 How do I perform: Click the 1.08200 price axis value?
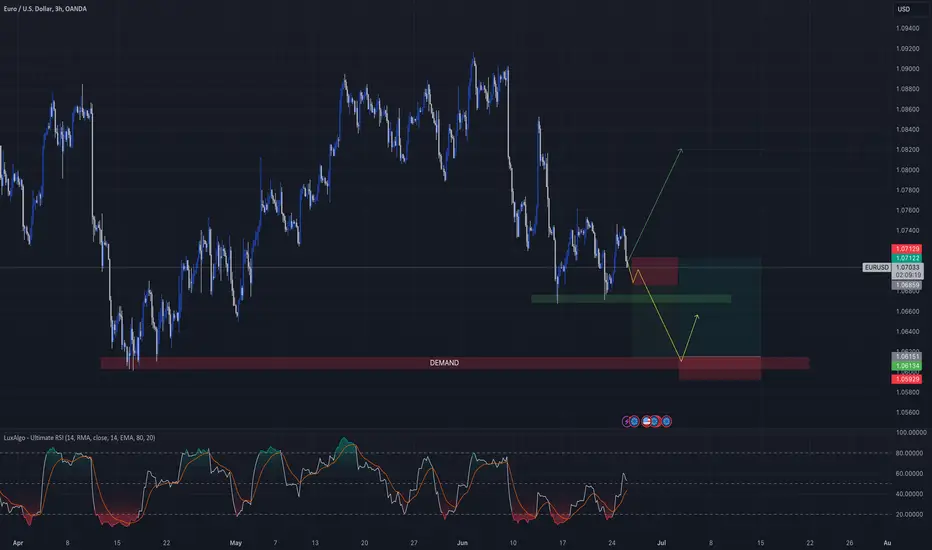click(907, 150)
